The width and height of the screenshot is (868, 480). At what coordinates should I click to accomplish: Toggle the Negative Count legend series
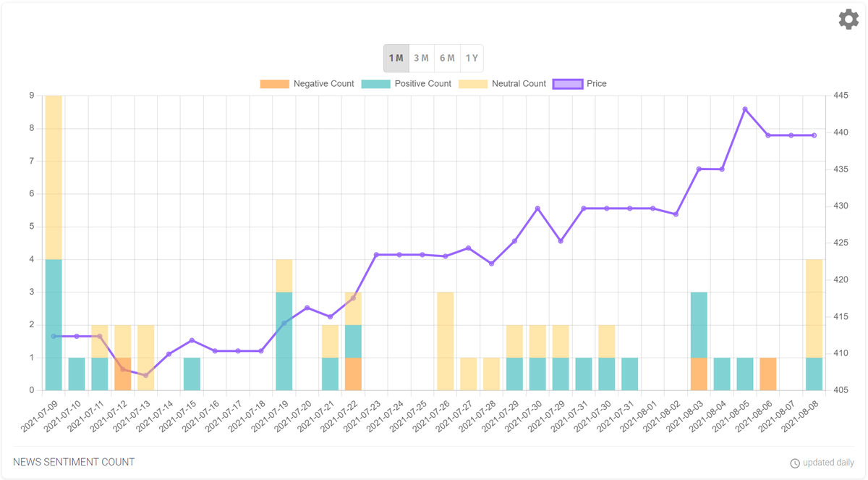coord(307,84)
